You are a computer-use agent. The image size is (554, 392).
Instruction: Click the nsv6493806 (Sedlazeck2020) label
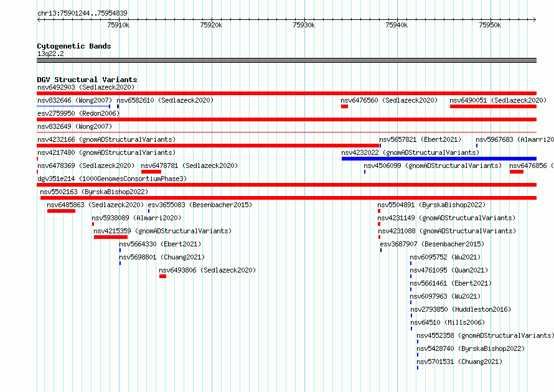click(207, 270)
